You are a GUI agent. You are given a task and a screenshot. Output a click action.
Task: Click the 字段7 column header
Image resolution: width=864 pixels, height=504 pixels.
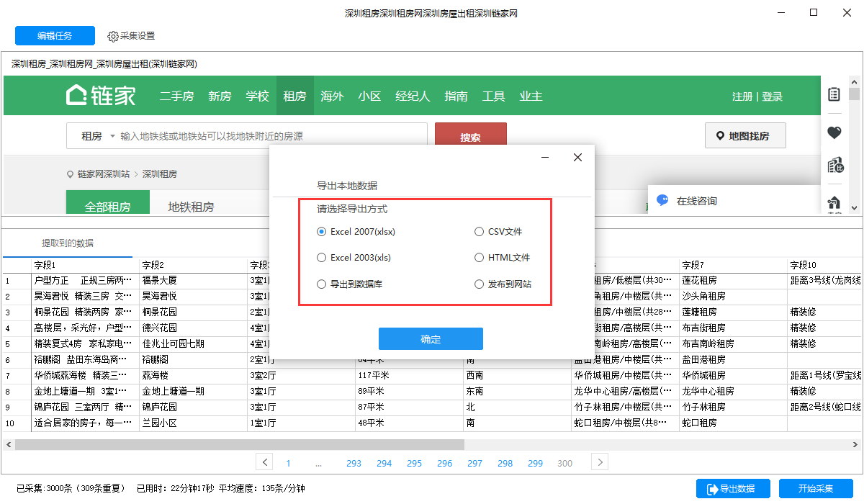pyautogui.click(x=733, y=265)
